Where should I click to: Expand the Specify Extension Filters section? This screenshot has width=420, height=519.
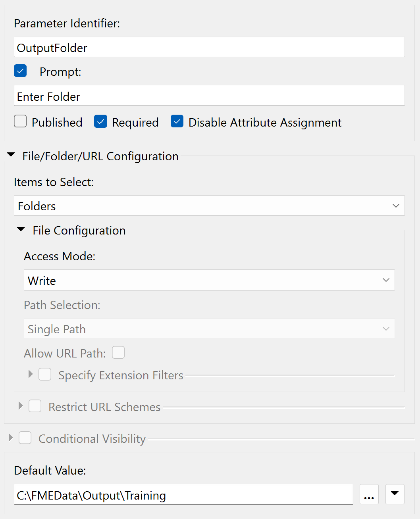30,374
